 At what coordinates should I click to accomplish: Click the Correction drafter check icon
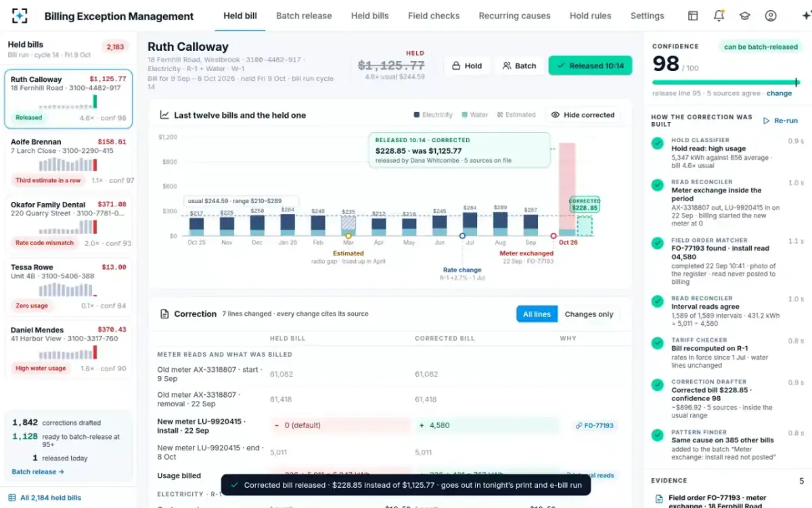coord(657,385)
